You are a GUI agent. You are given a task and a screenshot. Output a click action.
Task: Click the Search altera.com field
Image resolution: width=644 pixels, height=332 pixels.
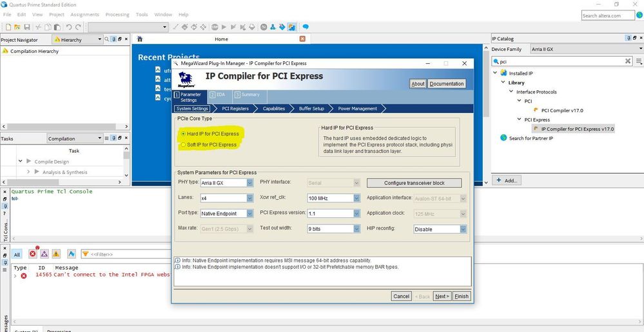click(608, 15)
